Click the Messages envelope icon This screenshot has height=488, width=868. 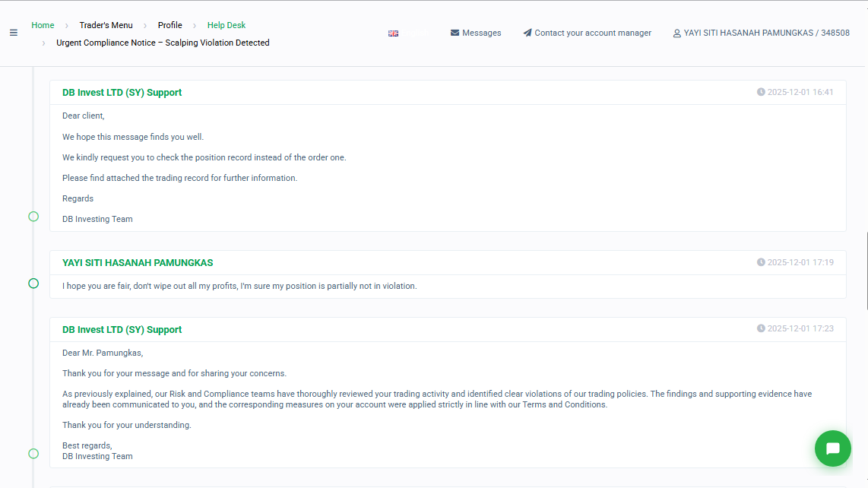(455, 33)
